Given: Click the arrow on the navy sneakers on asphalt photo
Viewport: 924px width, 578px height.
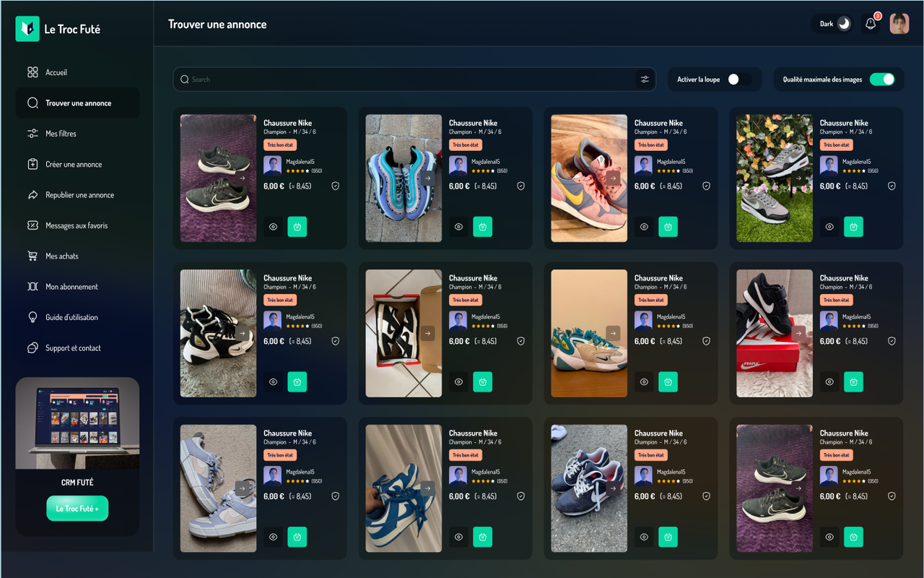Looking at the screenshot, I should point(613,488).
